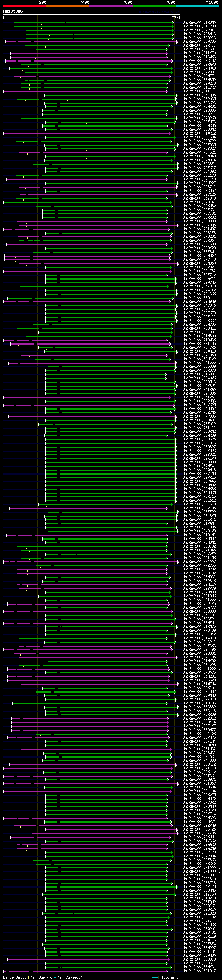The height and width of the screenshot is (980, 222).
Task: Select hit label UniRef100_Q9WZI8
Action: [199, 84]
